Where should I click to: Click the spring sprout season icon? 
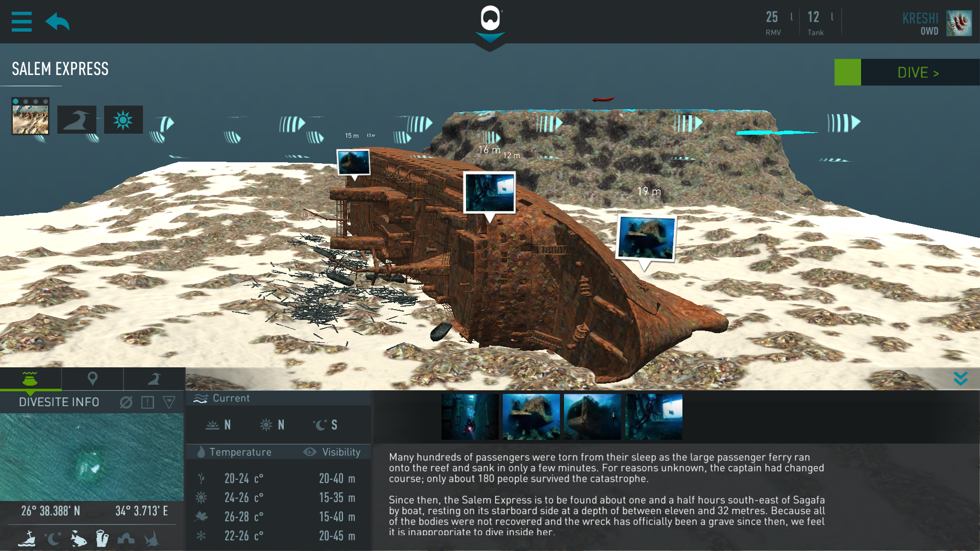201,479
